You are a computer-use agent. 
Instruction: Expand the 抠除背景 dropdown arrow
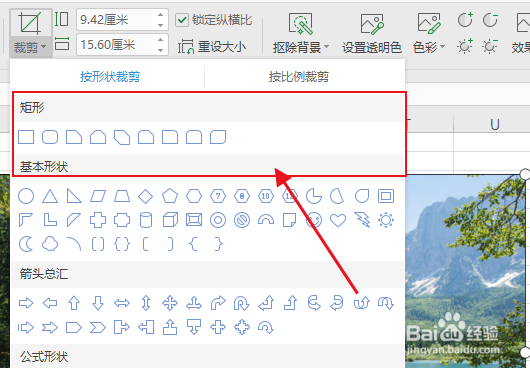coord(327,47)
